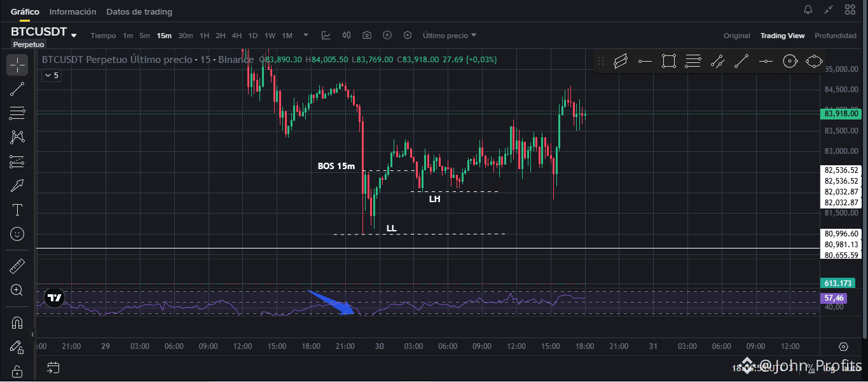Open the forecasting and measurement tools
This screenshot has height=382, width=868.
(17, 161)
